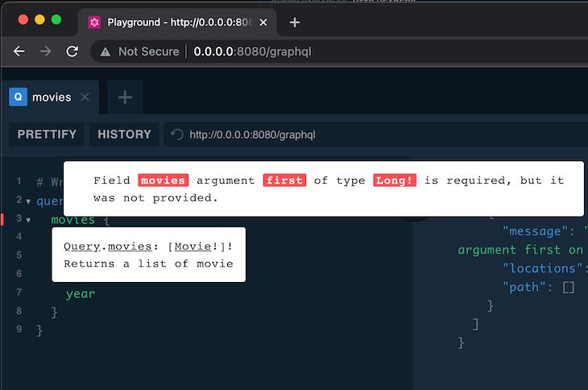The width and height of the screenshot is (588, 390).
Task: Reload the page with refresh icon
Action: [x=72, y=52]
